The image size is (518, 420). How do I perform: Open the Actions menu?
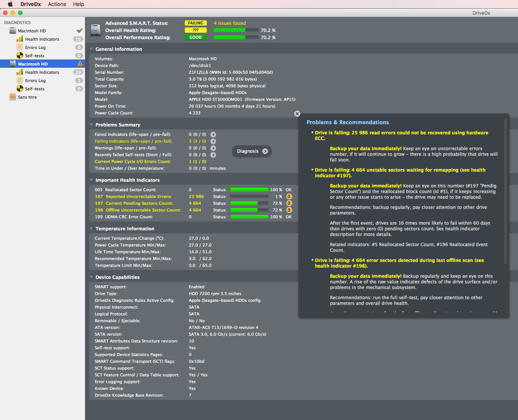[57, 4]
